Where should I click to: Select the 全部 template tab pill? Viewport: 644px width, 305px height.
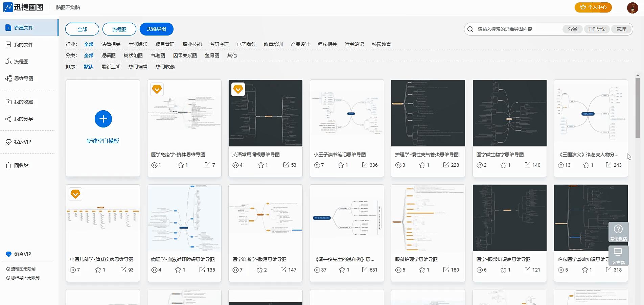[82, 29]
